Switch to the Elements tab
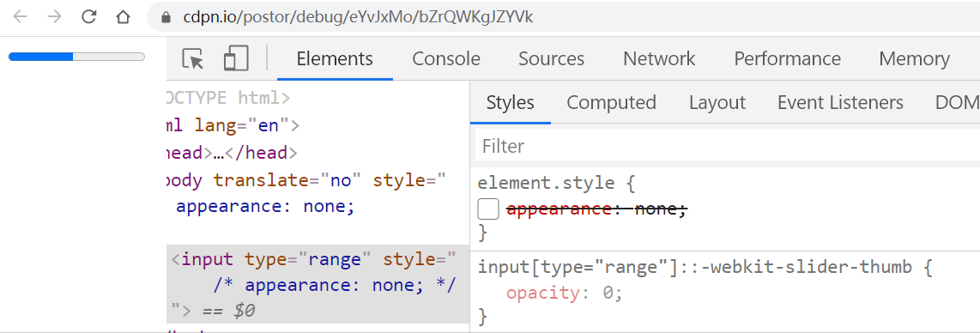 [335, 58]
